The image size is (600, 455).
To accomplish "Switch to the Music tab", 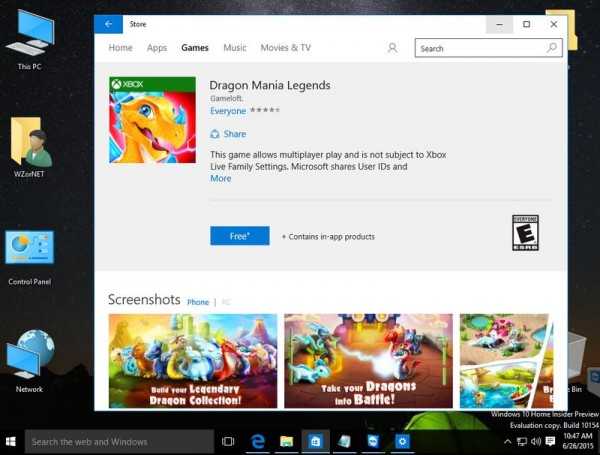I will pos(235,48).
